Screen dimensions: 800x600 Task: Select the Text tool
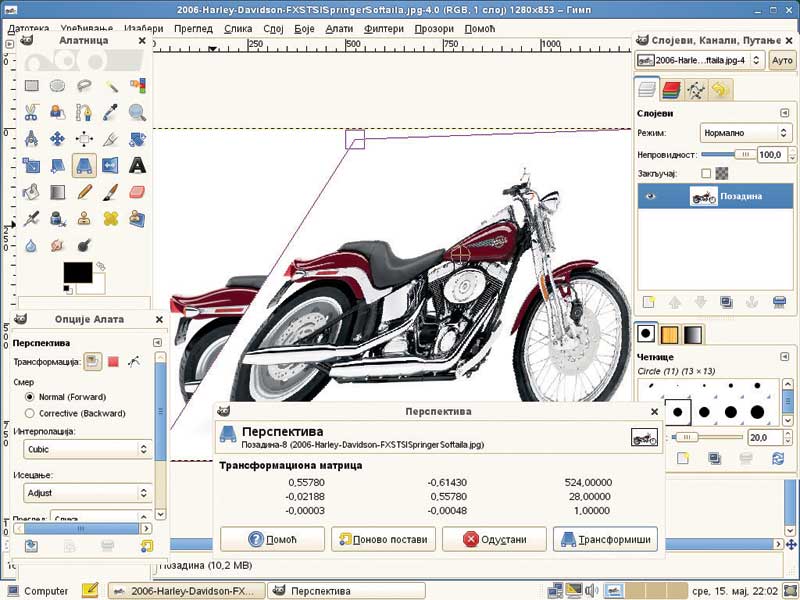[x=137, y=165]
